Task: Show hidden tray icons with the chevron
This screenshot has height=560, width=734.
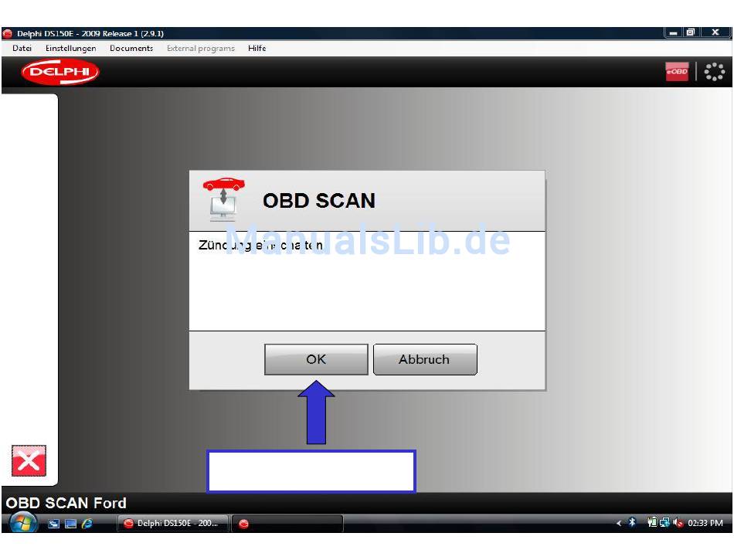Action: click(619, 523)
